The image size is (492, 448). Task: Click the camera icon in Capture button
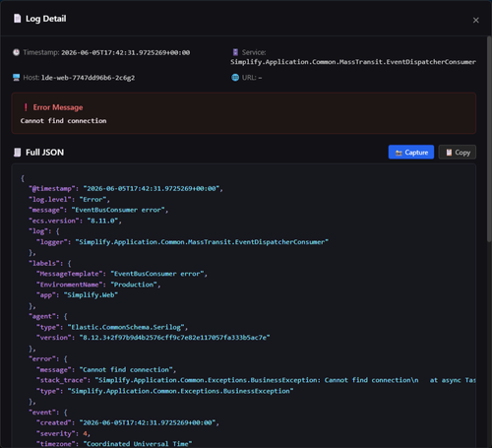click(x=399, y=153)
